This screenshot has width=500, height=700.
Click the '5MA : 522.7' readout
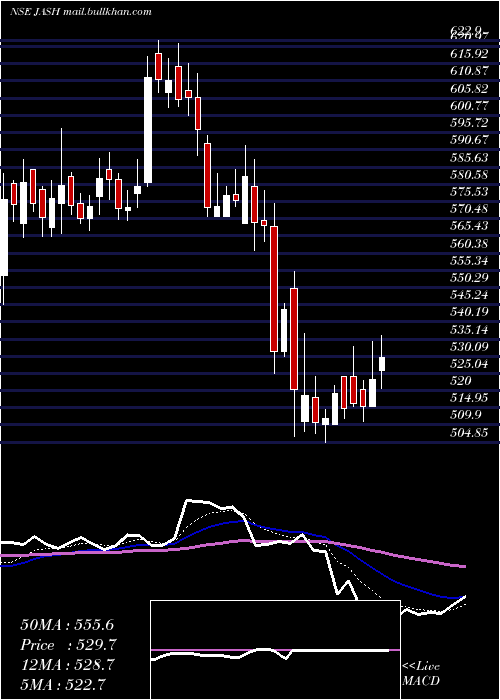pyautogui.click(x=63, y=684)
